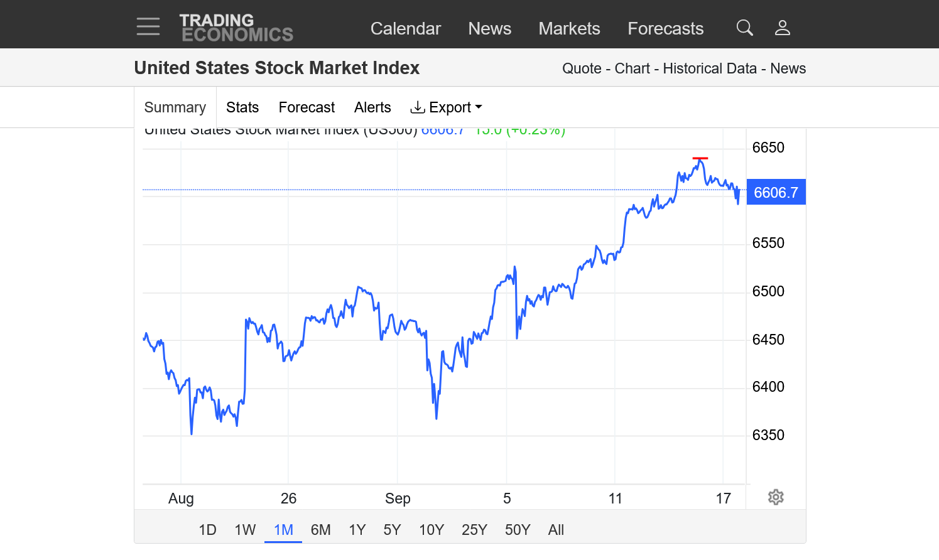Switch chart range to 1W

point(245,530)
